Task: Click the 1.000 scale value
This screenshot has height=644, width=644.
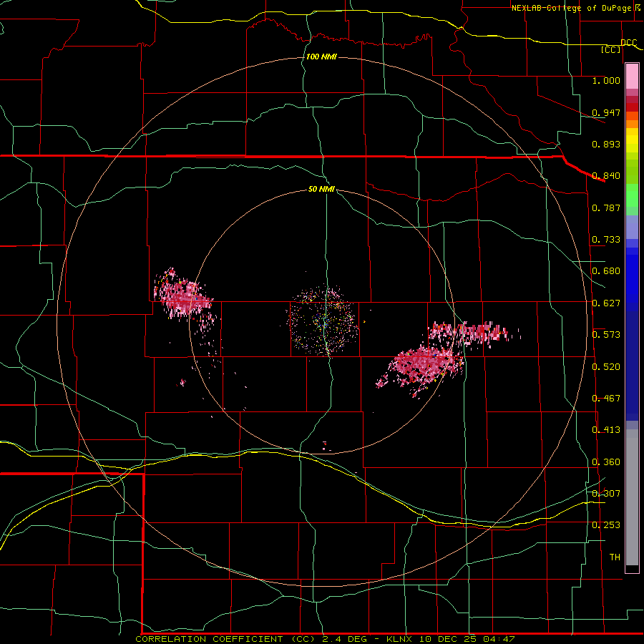Action: [x=606, y=80]
